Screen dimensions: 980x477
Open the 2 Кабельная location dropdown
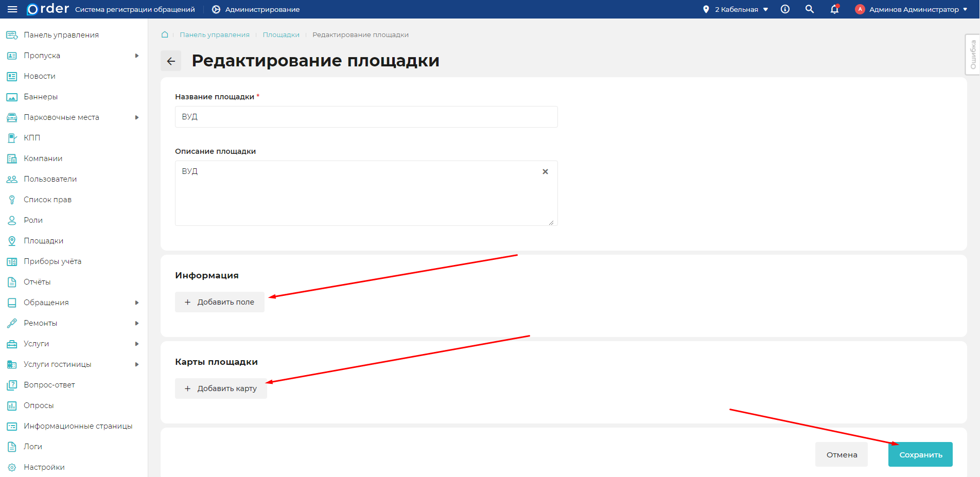(735, 9)
